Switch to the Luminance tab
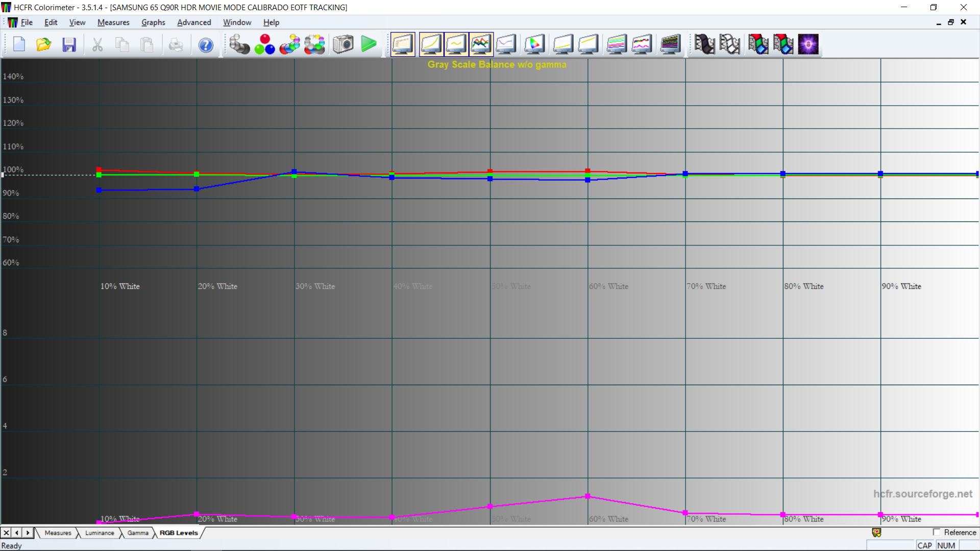Screen dimensions: 980x551 pos(100,533)
